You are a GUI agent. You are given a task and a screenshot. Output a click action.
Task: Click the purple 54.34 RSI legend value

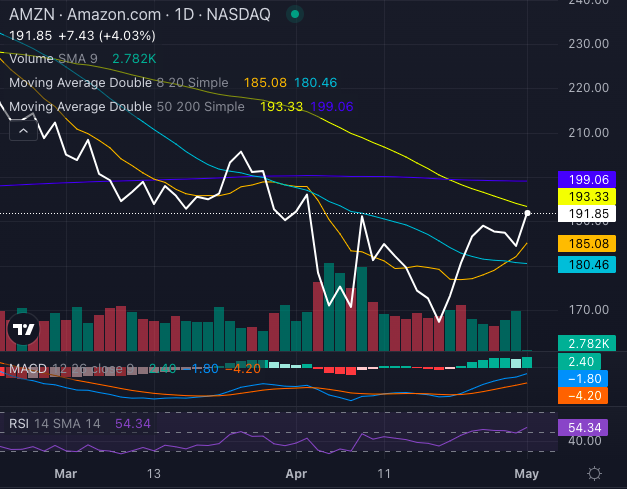coord(133,423)
